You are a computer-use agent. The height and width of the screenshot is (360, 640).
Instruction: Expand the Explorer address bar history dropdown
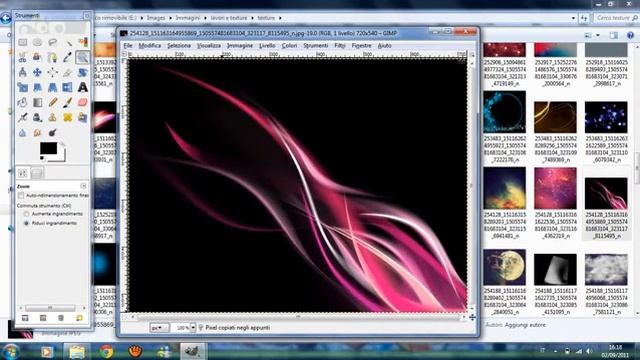(573, 18)
